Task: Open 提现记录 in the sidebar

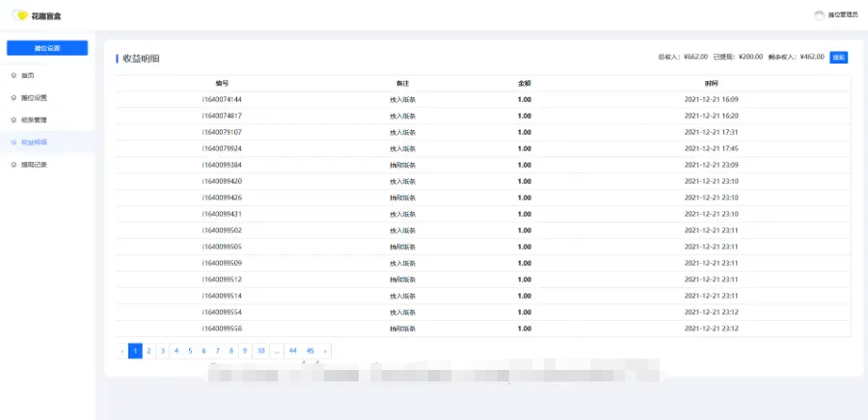Action: 34,165
